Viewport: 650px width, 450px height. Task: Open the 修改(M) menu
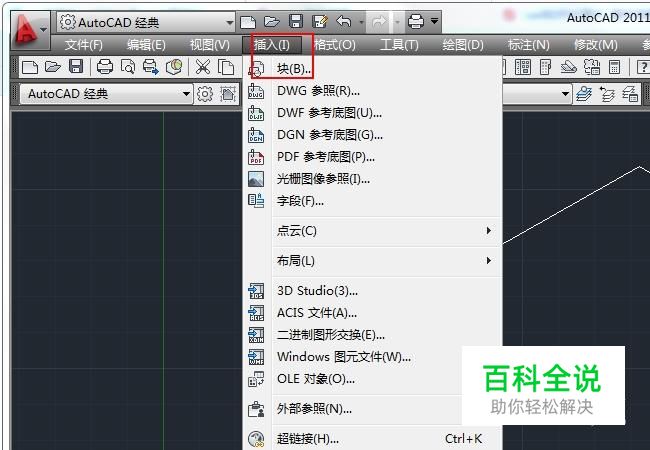(x=595, y=44)
